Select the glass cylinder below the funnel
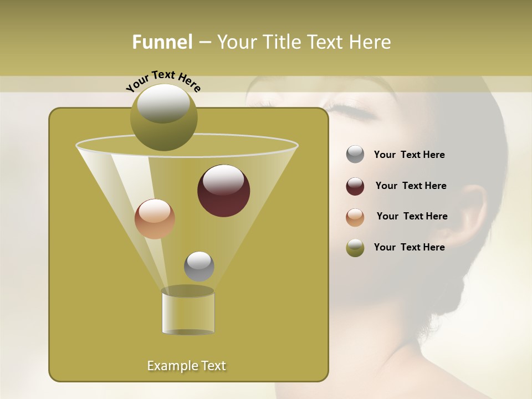Image resolution: width=532 pixels, height=399 pixels. pos(188,313)
